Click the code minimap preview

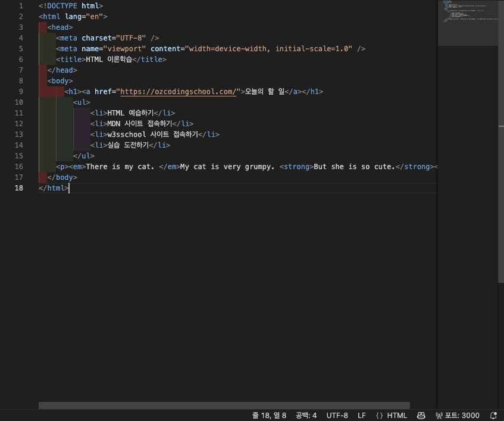click(468, 23)
